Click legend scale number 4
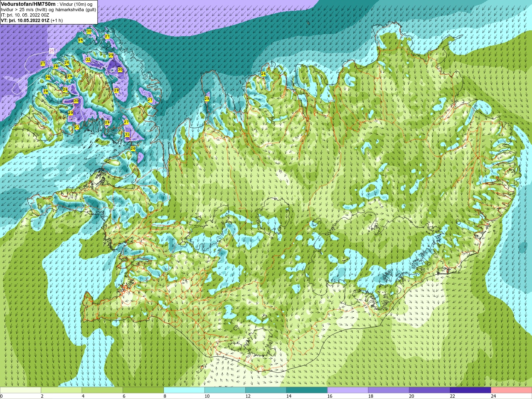Screen dimensions: 532x399 click(x=83, y=396)
